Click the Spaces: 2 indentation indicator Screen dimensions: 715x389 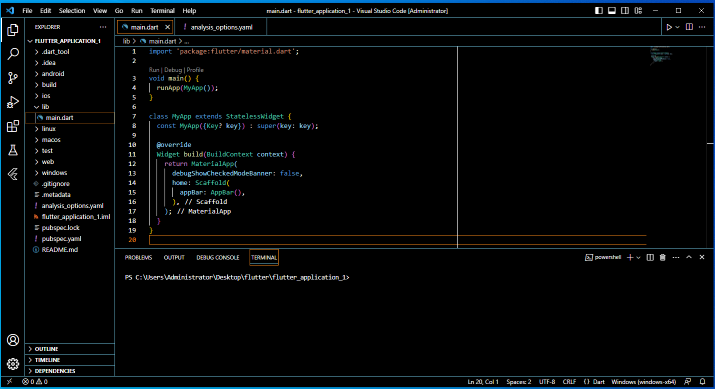click(518, 382)
